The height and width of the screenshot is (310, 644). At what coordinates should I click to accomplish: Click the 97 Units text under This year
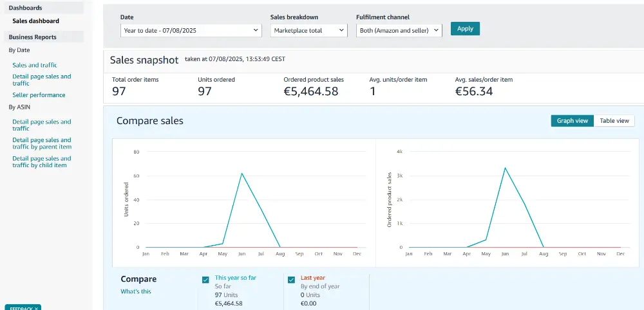(226, 295)
